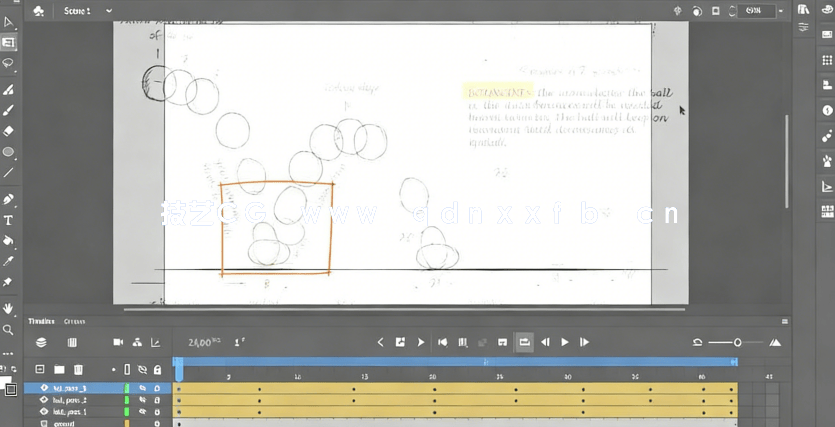Click the stacked layers view icon in the timeline

pyautogui.click(x=41, y=343)
